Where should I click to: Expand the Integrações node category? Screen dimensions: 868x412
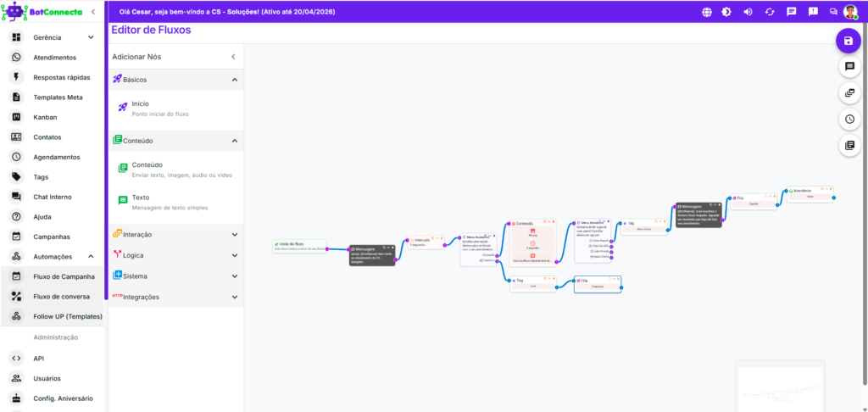point(235,298)
